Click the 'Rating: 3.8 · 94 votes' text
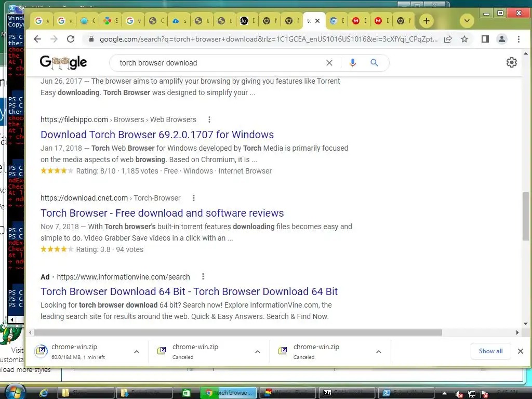Image resolution: width=532 pixels, height=399 pixels. (110, 249)
